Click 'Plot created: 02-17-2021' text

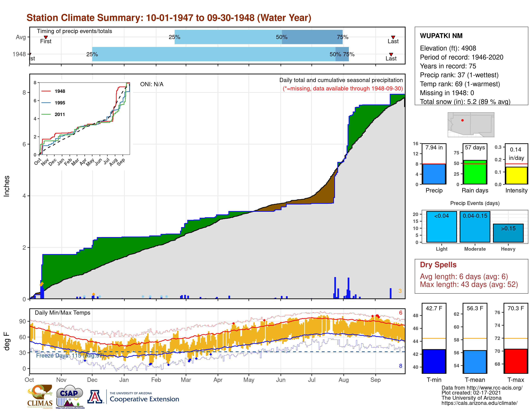pos(471,393)
